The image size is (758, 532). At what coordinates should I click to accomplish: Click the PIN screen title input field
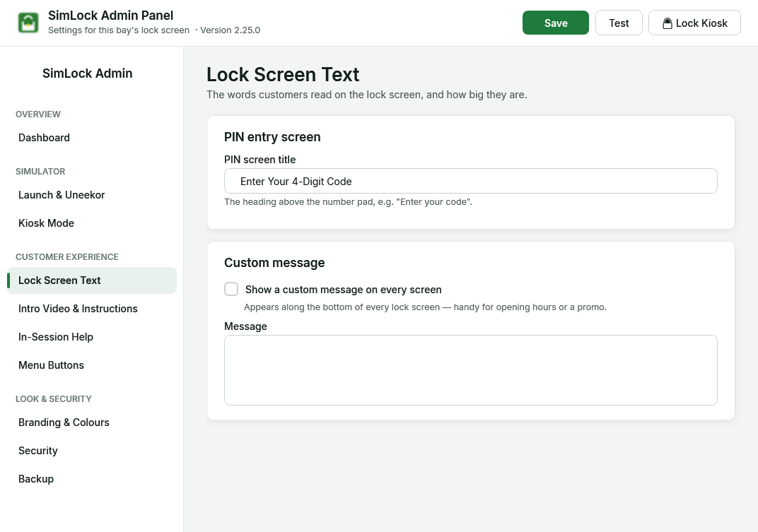[470, 181]
